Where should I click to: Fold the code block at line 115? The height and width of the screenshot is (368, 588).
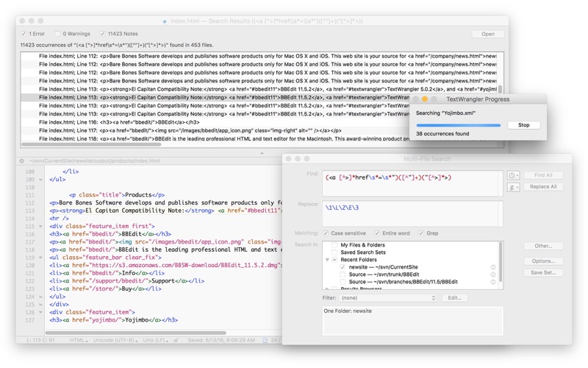40,227
